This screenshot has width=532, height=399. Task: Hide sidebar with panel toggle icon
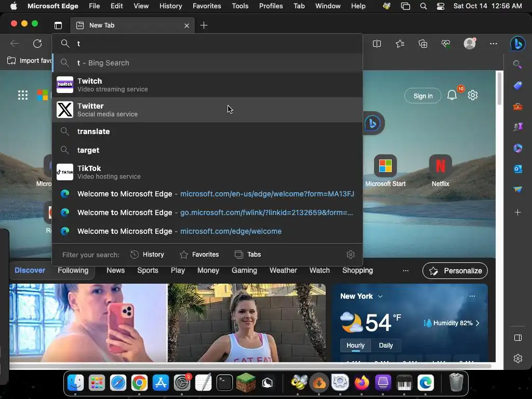[x=518, y=338]
